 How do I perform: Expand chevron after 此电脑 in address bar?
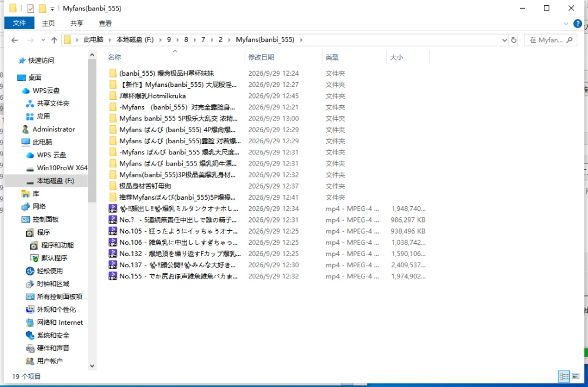(x=110, y=40)
